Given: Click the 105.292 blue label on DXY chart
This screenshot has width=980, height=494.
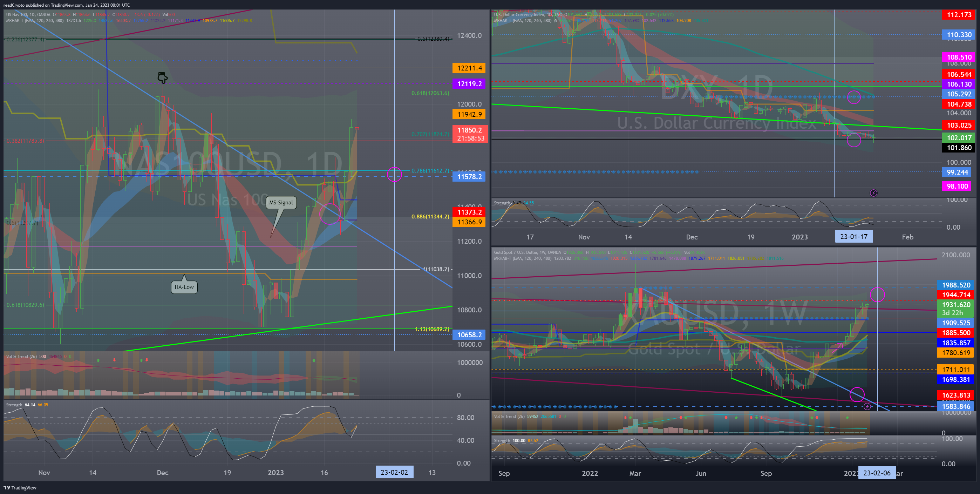Looking at the screenshot, I should 959,94.
